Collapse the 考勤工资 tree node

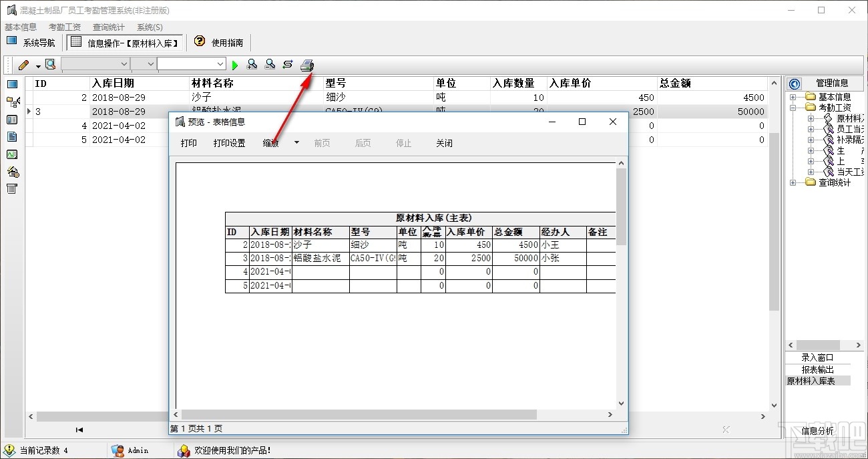[793, 108]
